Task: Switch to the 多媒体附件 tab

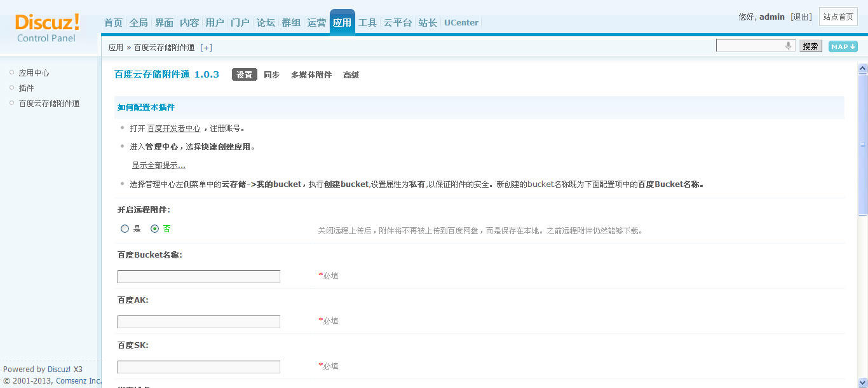Action: click(311, 75)
